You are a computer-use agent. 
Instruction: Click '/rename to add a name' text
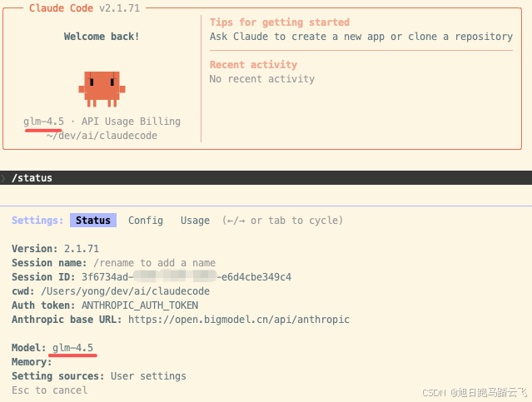(154, 263)
